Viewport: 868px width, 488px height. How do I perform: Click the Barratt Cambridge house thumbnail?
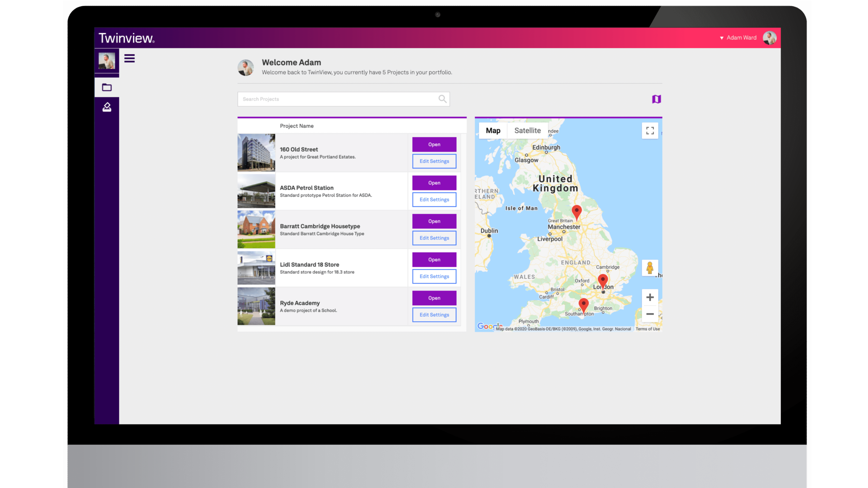click(256, 230)
